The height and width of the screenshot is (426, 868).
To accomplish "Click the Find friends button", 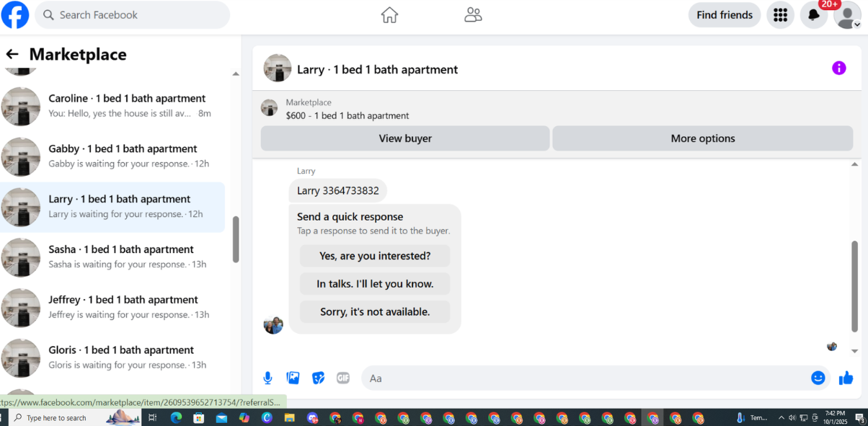I will coord(725,14).
